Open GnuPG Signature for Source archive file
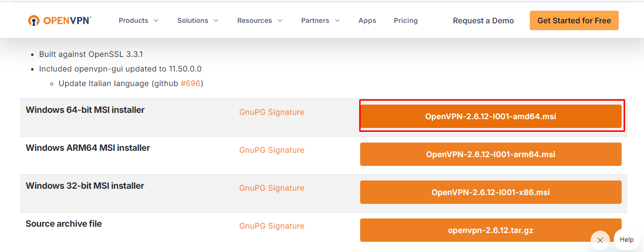The width and height of the screenshot is (644, 252). click(x=272, y=226)
